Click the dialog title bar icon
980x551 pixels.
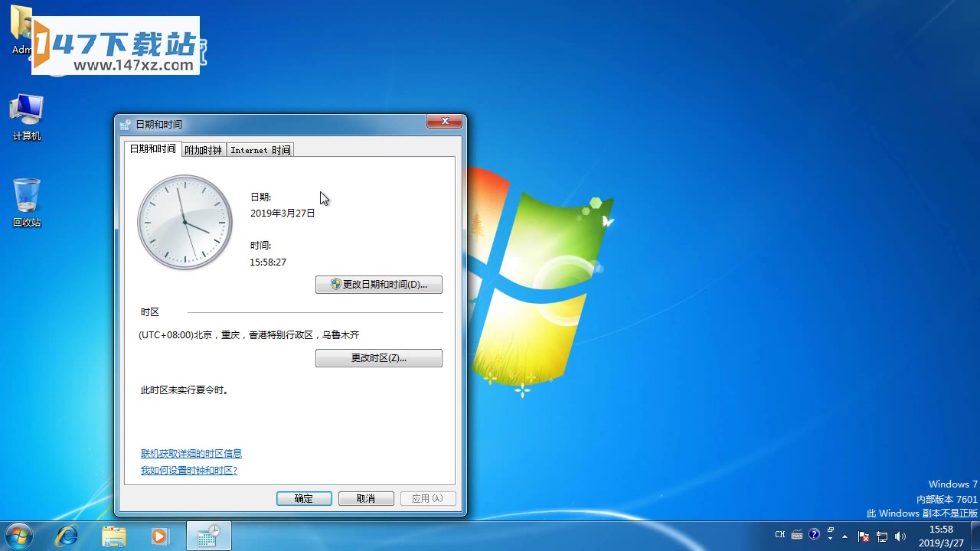click(126, 124)
